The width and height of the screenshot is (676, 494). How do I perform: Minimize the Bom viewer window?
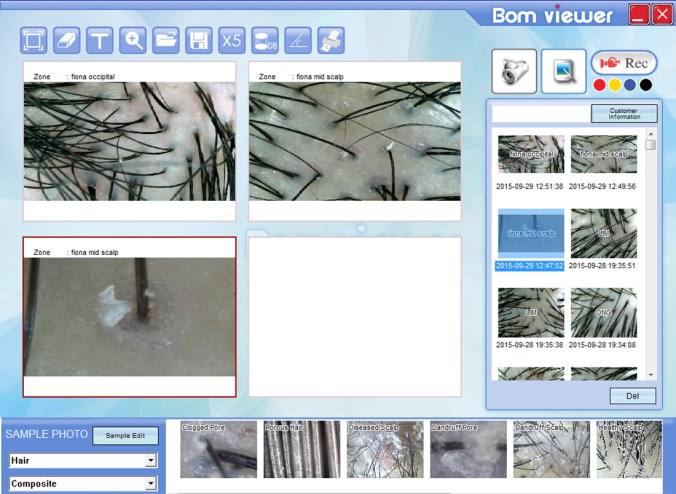pos(639,14)
